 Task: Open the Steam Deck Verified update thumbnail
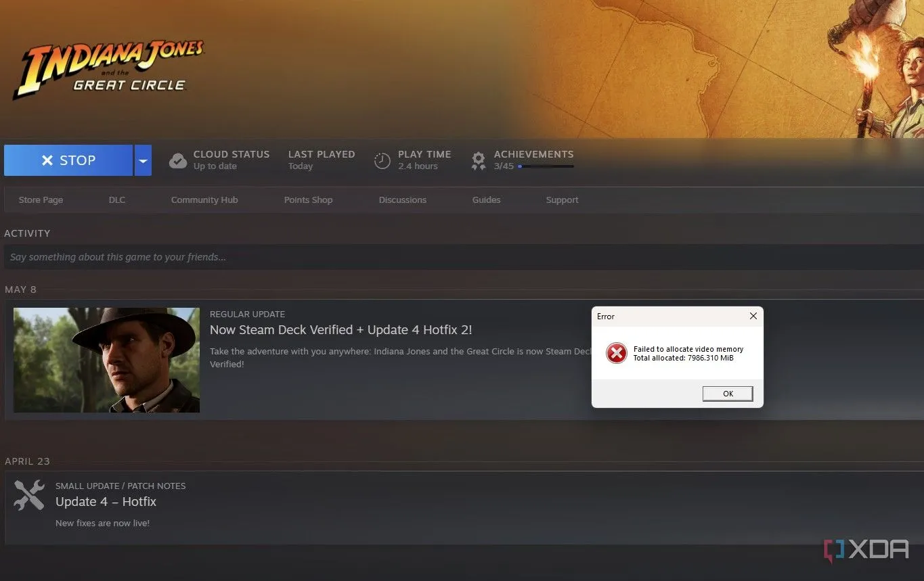pyautogui.click(x=106, y=360)
